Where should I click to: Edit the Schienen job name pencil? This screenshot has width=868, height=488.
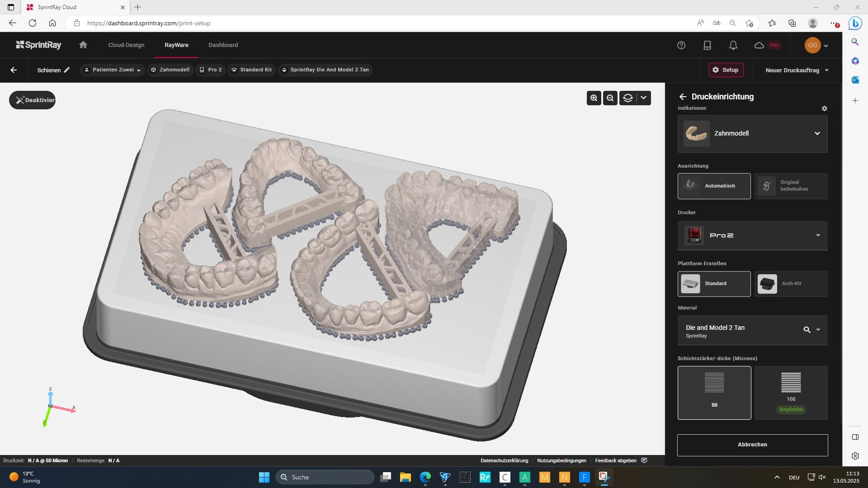[67, 70]
